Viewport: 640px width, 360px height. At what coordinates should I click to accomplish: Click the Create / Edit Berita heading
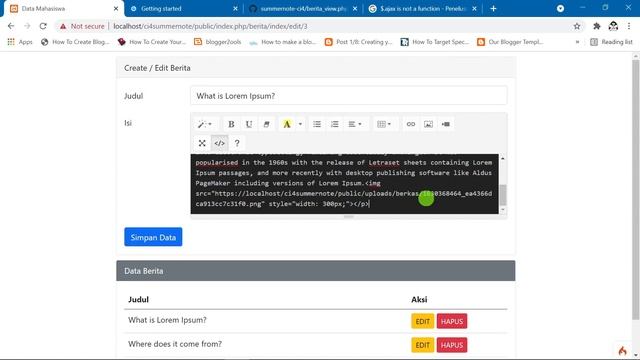(157, 68)
